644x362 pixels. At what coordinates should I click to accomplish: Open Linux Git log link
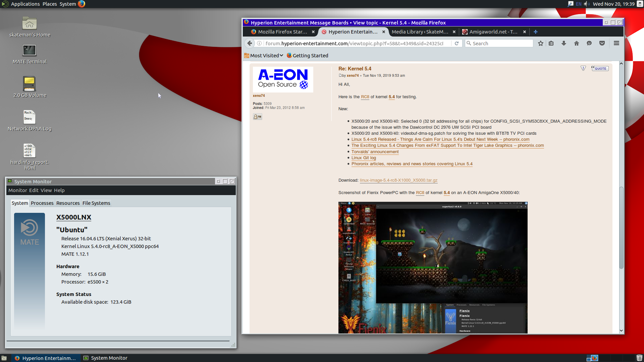click(x=364, y=158)
